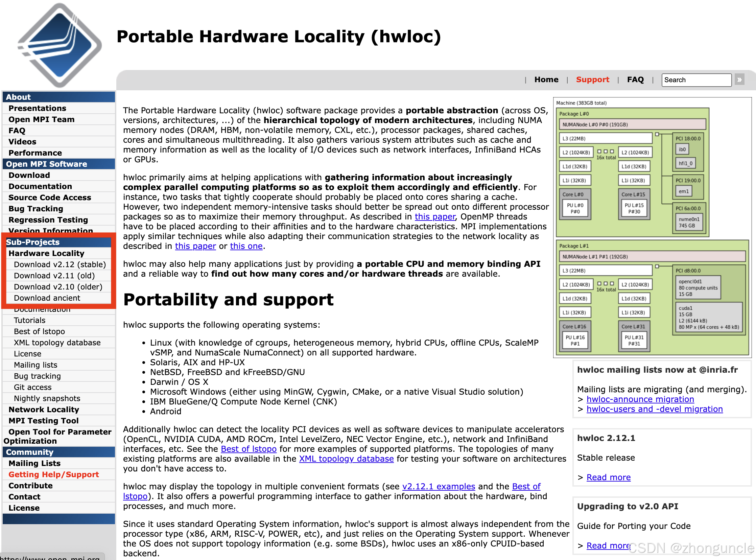
Task: Open the Download ancient page
Action: pyautogui.click(x=47, y=298)
